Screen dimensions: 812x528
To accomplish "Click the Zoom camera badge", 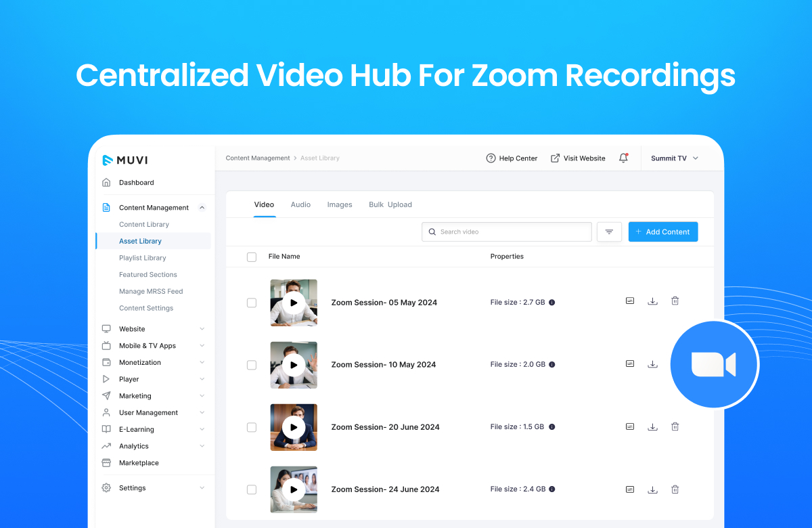I will (x=714, y=365).
